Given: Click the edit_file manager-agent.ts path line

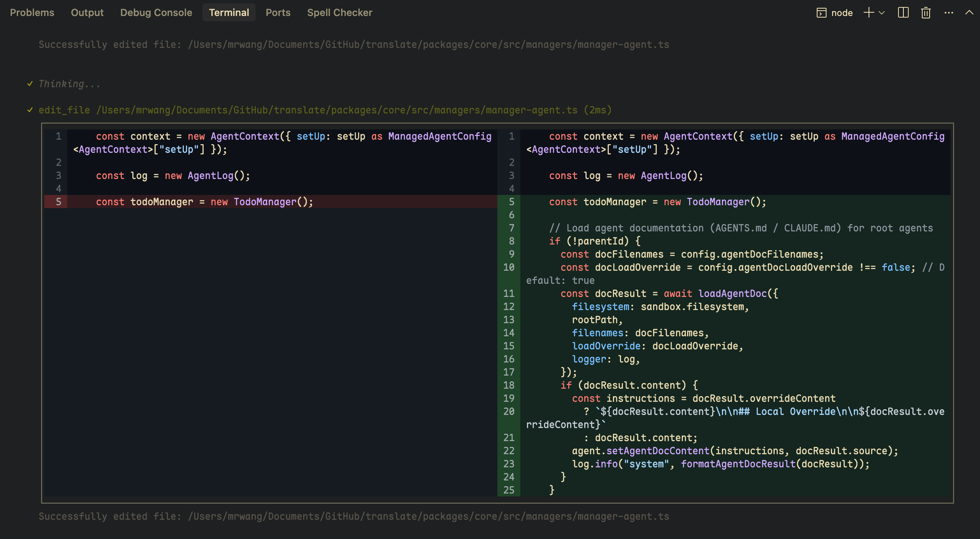Looking at the screenshot, I should 325,110.
